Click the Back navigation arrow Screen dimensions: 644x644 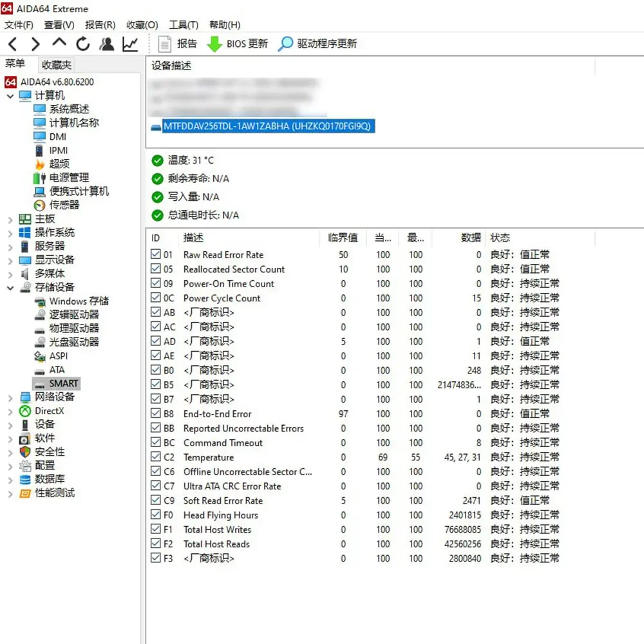tap(13, 44)
